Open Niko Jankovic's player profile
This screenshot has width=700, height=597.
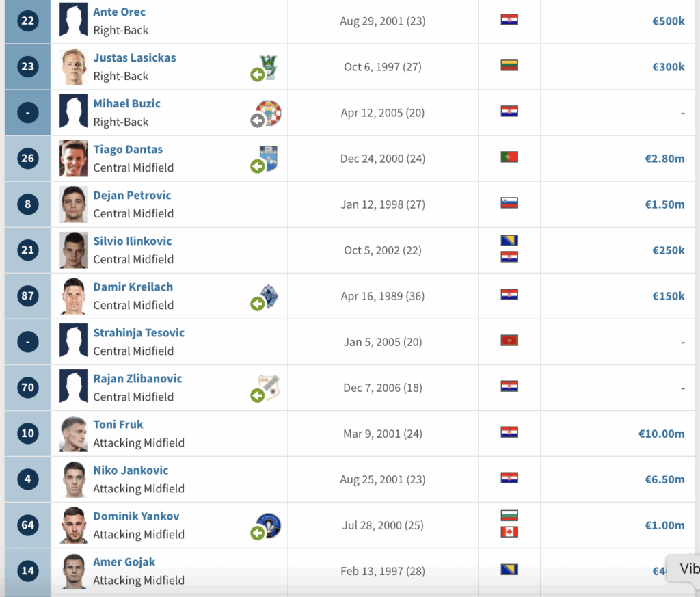pyautogui.click(x=131, y=470)
